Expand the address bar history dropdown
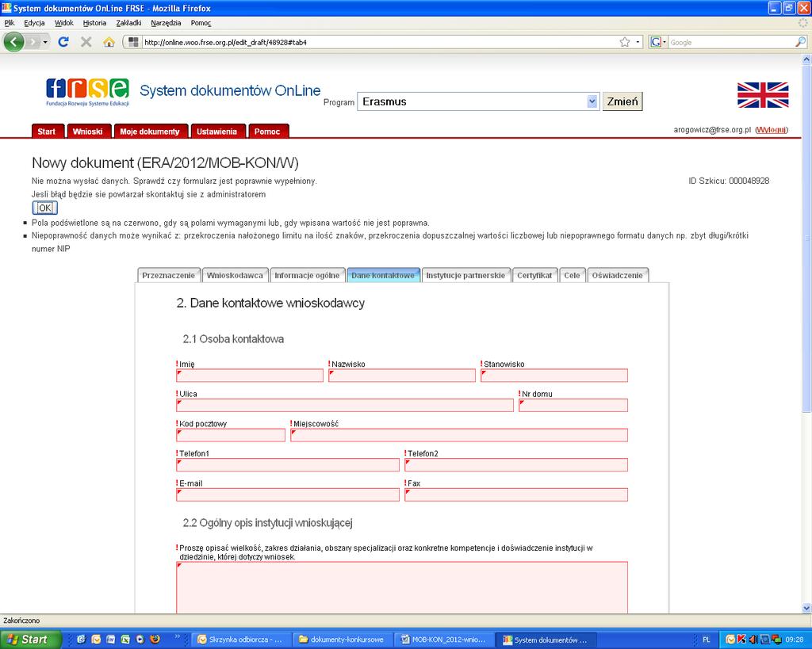The image size is (812, 649). point(638,42)
